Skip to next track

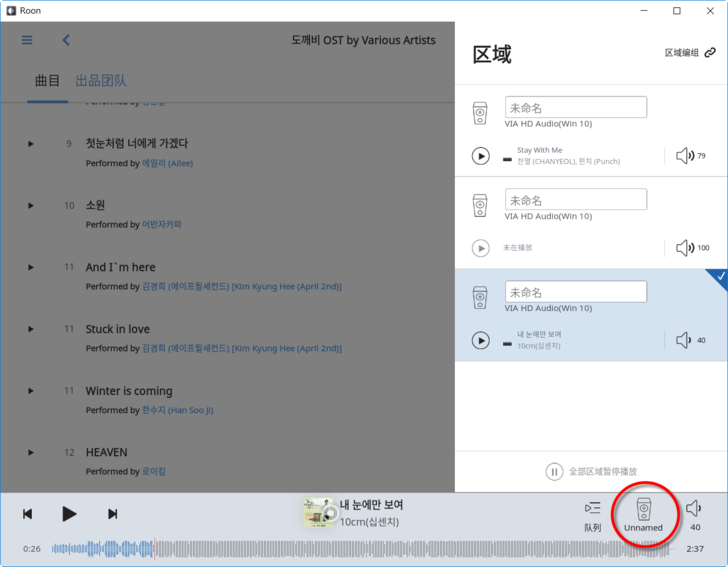(x=112, y=514)
